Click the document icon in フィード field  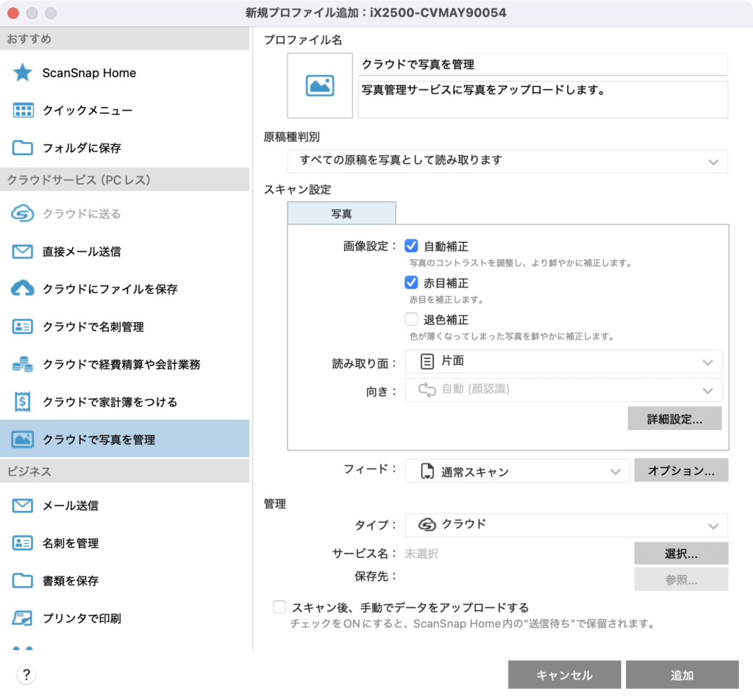click(x=427, y=471)
